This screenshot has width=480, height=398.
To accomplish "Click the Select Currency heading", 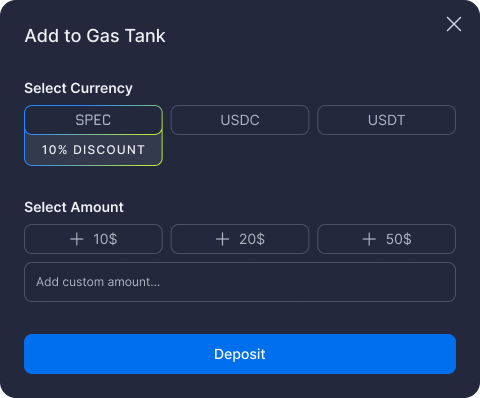I will pyautogui.click(x=78, y=88).
